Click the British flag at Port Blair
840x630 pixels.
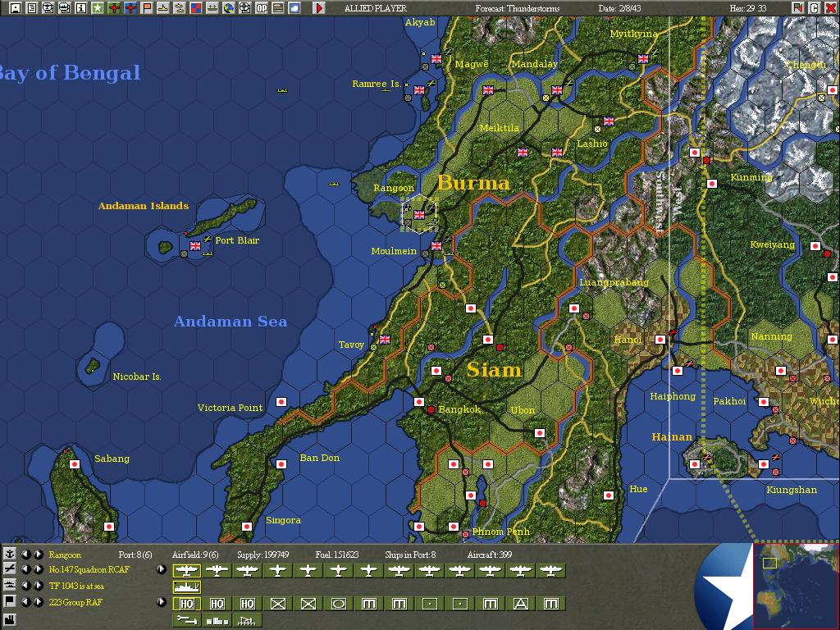pos(195,245)
